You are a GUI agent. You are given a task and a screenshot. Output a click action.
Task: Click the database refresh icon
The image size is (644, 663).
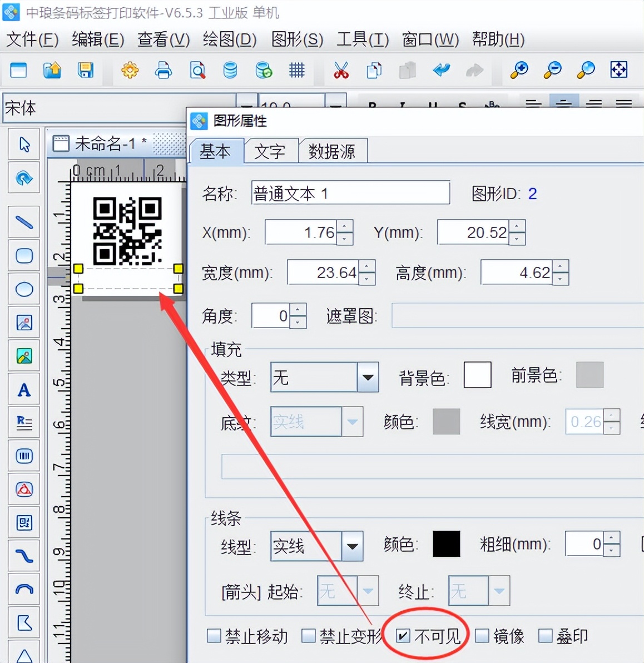[264, 70]
